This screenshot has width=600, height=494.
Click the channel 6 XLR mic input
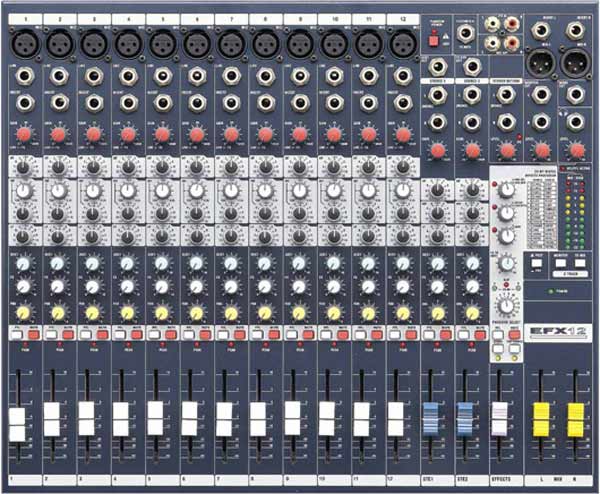coord(197,43)
